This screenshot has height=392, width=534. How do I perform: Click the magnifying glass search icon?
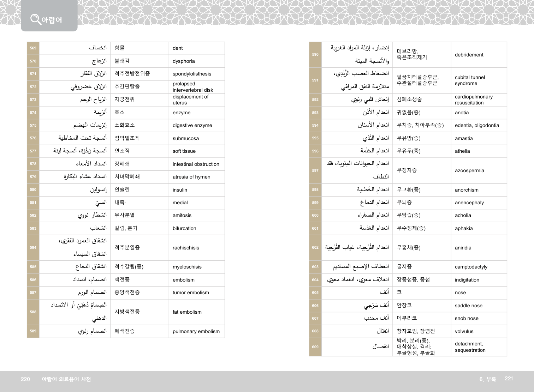[x=35, y=19]
